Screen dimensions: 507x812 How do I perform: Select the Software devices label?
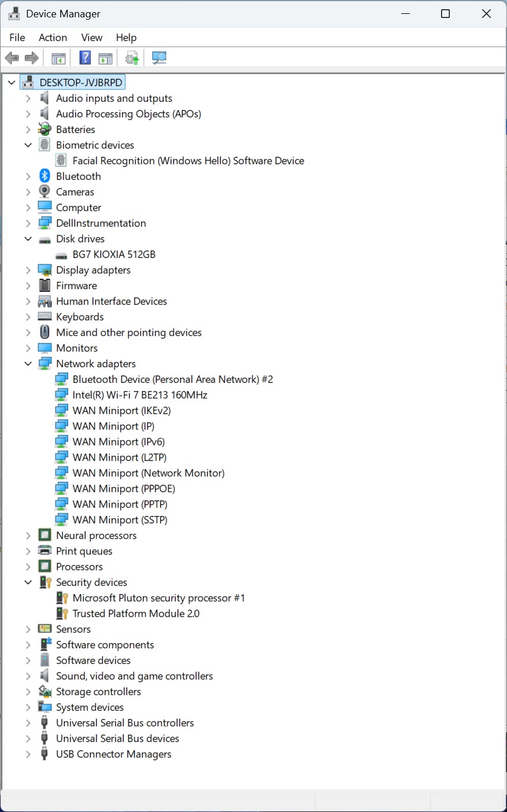tap(93, 660)
